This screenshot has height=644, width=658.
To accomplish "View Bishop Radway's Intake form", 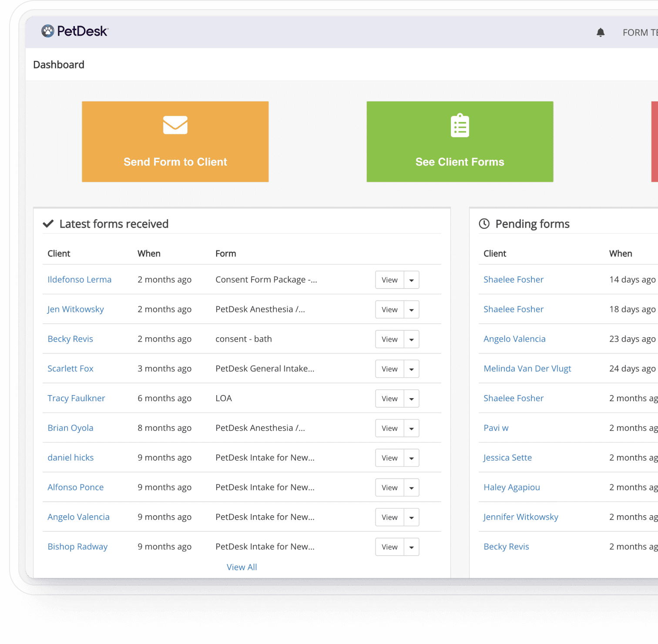I will (x=389, y=547).
